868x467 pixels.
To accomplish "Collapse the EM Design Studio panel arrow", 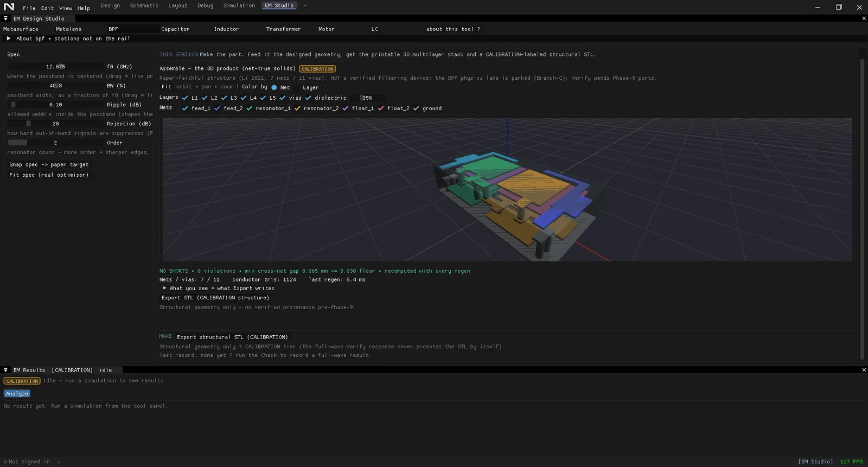I will click(x=5, y=18).
